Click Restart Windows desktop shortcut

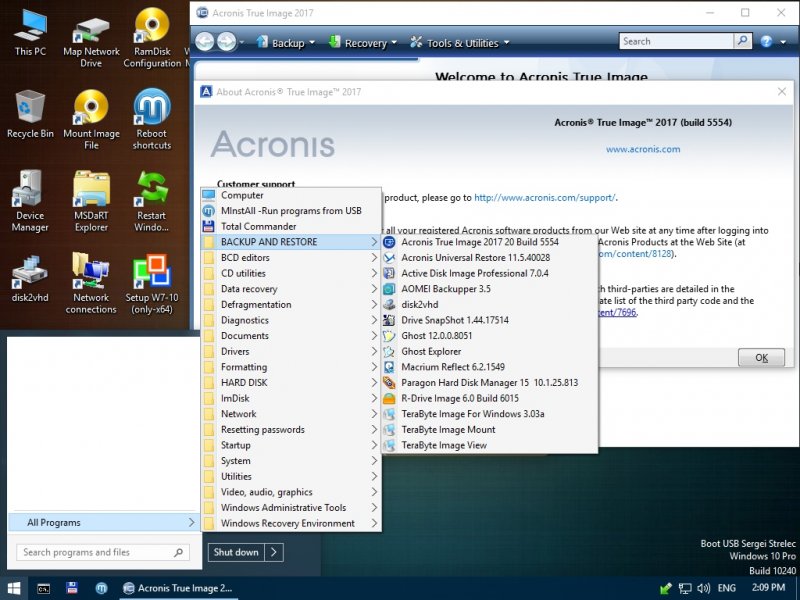pyautogui.click(x=152, y=202)
